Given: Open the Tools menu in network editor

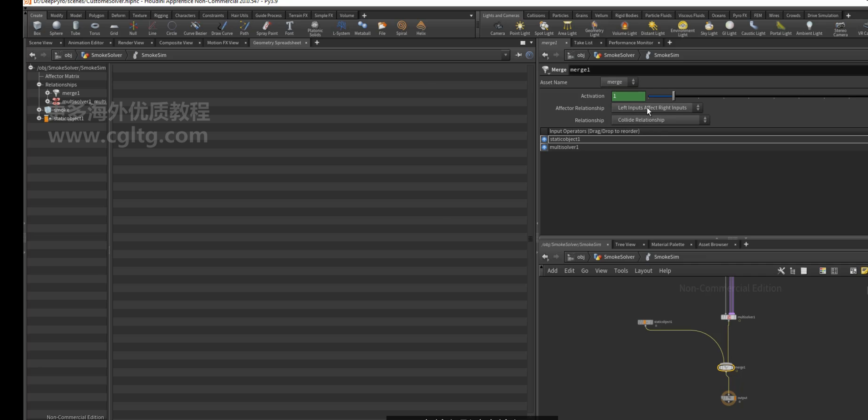Looking at the screenshot, I should coord(621,271).
